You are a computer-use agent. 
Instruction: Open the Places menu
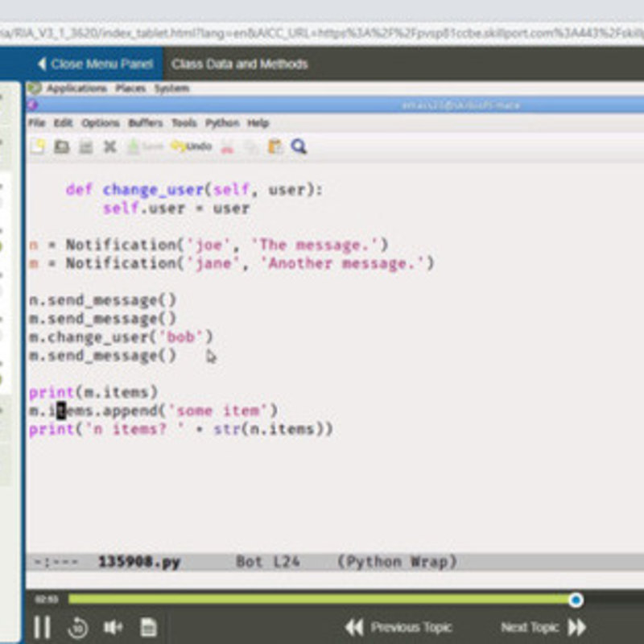click(x=130, y=89)
